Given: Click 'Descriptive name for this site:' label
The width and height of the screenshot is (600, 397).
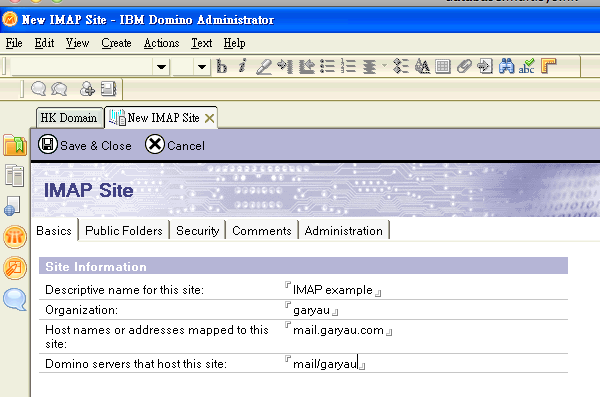Looking at the screenshot, I should [x=124, y=290].
